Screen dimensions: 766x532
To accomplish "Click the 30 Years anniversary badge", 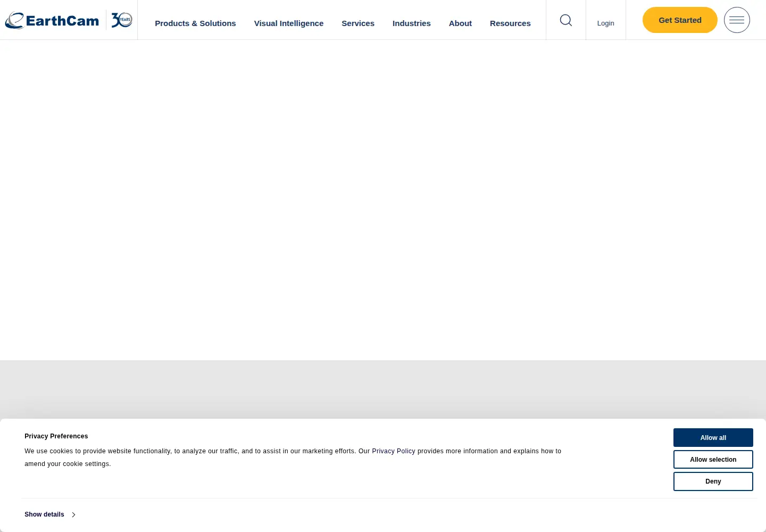I will 122,20.
